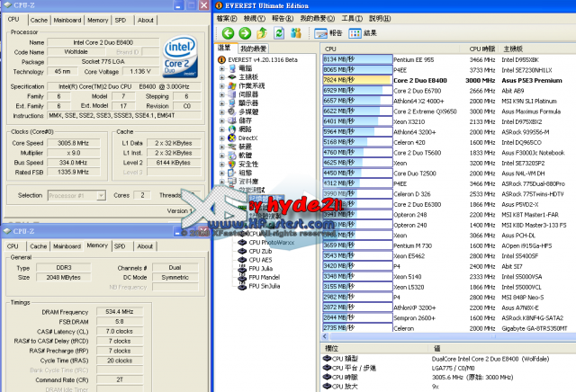576x392 pixels.
Task: Select the 儲存 storage icon in tree
Action: [x=232, y=120]
